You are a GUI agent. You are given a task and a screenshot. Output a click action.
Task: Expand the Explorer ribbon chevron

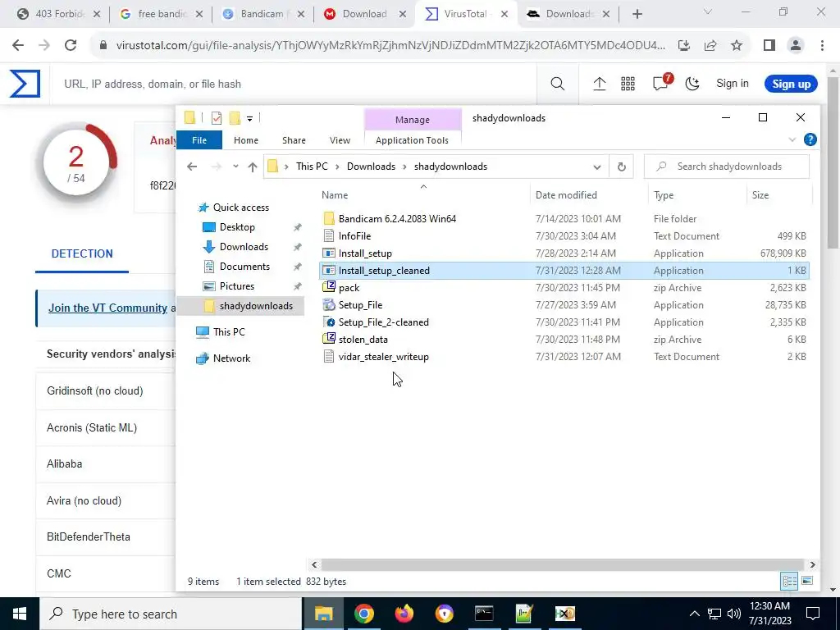(x=792, y=140)
